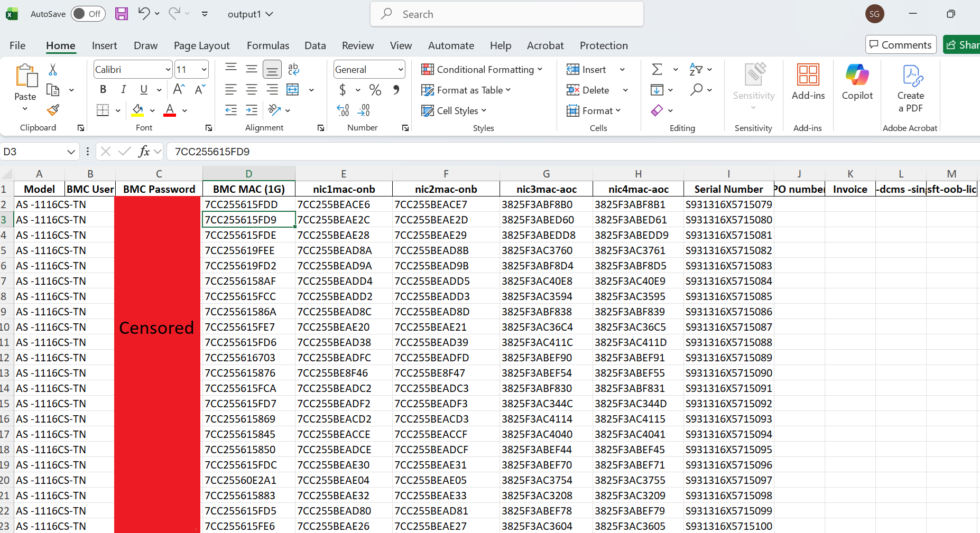Click the Merge & Center icon

[x=293, y=90]
